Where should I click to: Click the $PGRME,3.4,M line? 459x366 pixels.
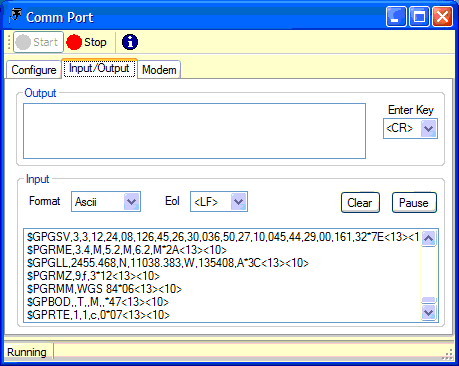point(127,250)
